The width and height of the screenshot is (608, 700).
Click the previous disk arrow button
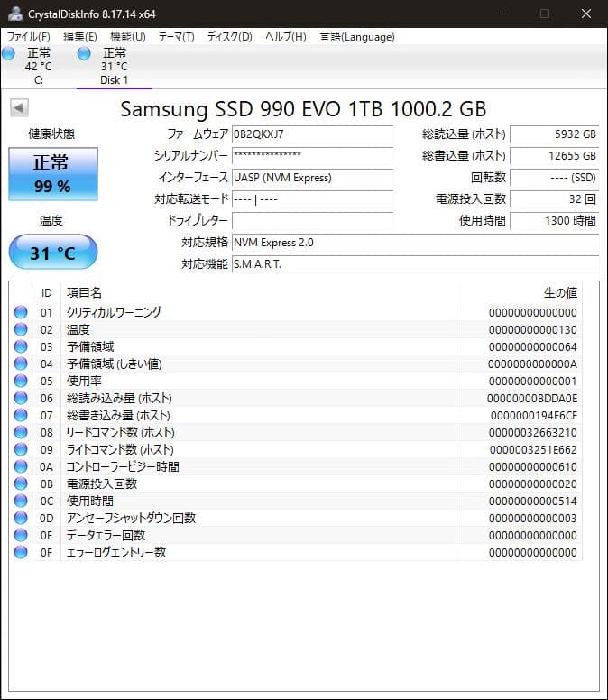pos(19,107)
